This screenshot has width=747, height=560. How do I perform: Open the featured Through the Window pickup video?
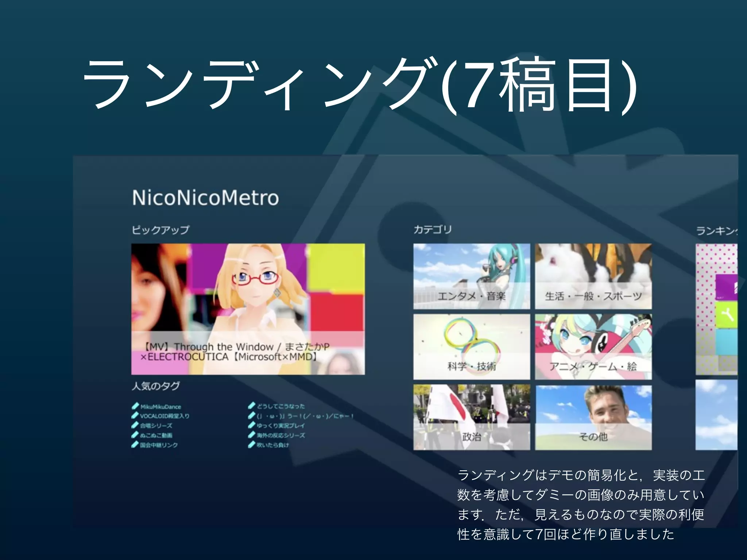click(248, 309)
